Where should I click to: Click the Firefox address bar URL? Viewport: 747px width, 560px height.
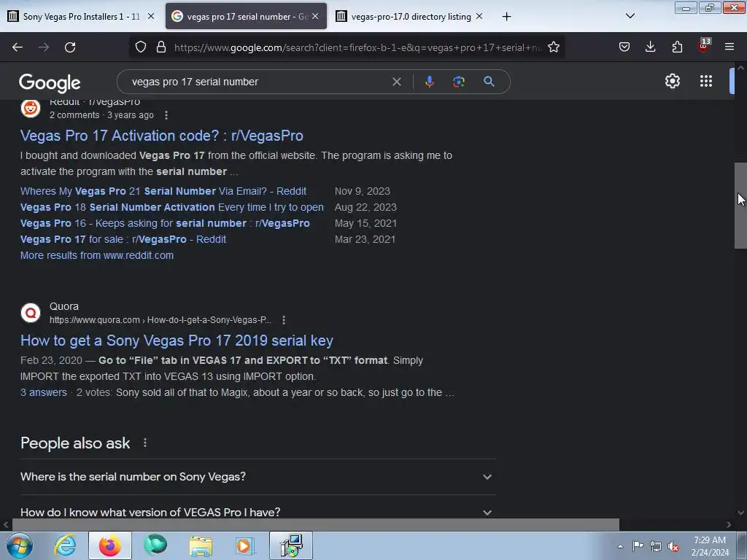click(x=357, y=47)
